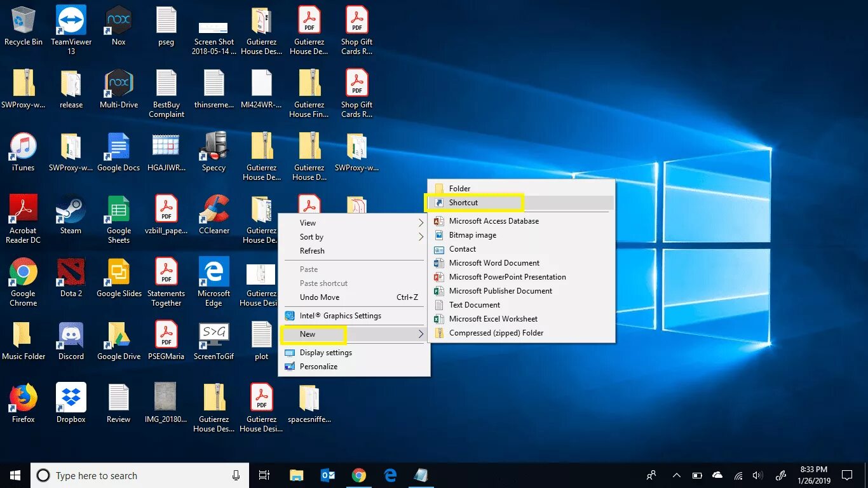Create a new Microsoft Excel Worksheet
868x488 pixels.
point(521,319)
